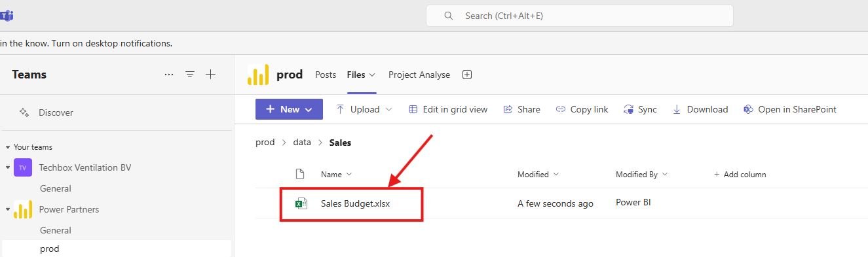Click Add column
Image resolution: width=868 pixels, height=257 pixels.
[x=740, y=174]
